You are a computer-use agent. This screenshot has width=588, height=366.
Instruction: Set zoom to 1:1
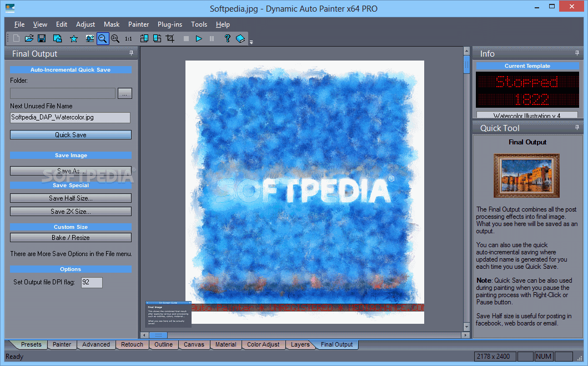pyautogui.click(x=128, y=38)
